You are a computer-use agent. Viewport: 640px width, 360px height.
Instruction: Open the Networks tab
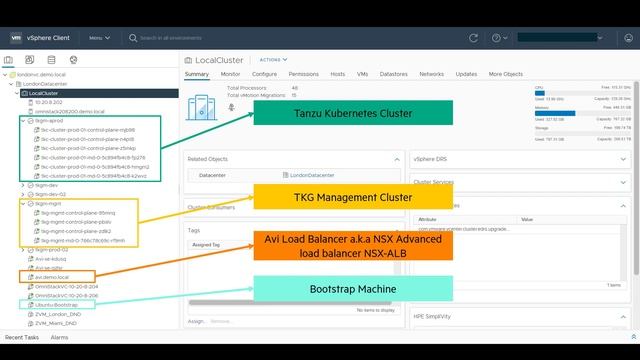431,74
